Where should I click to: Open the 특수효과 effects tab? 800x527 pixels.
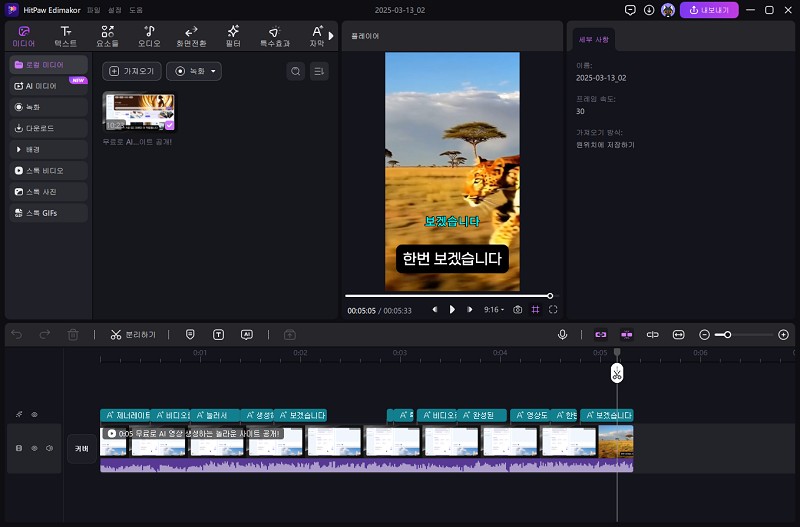coord(275,37)
